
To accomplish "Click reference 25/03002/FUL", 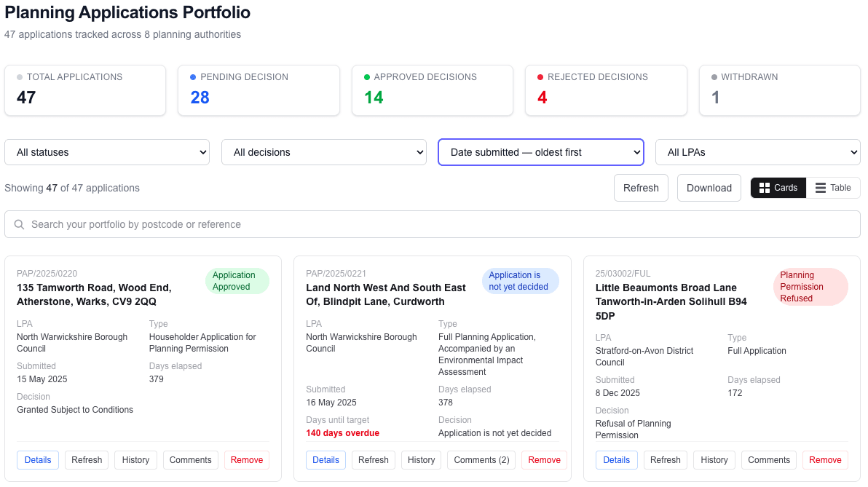I will (623, 274).
